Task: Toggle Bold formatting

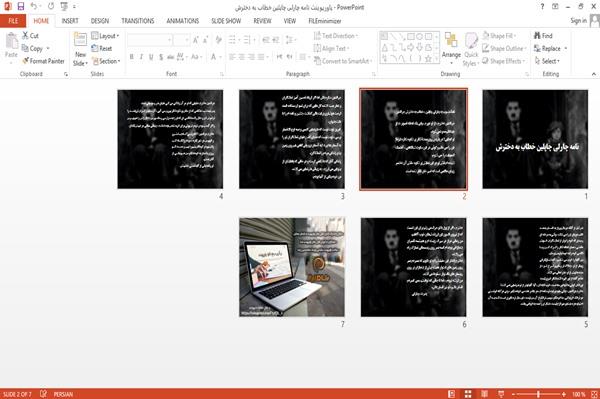Action: tap(132, 57)
